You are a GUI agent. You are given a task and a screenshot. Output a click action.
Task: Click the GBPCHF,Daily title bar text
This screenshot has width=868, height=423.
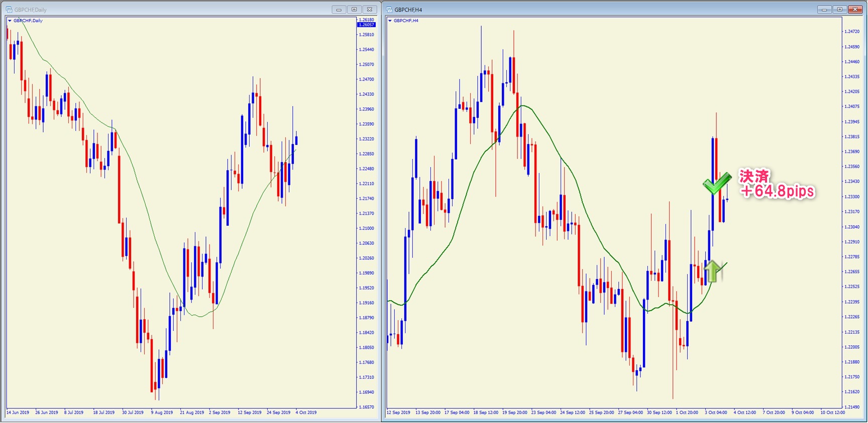point(30,10)
